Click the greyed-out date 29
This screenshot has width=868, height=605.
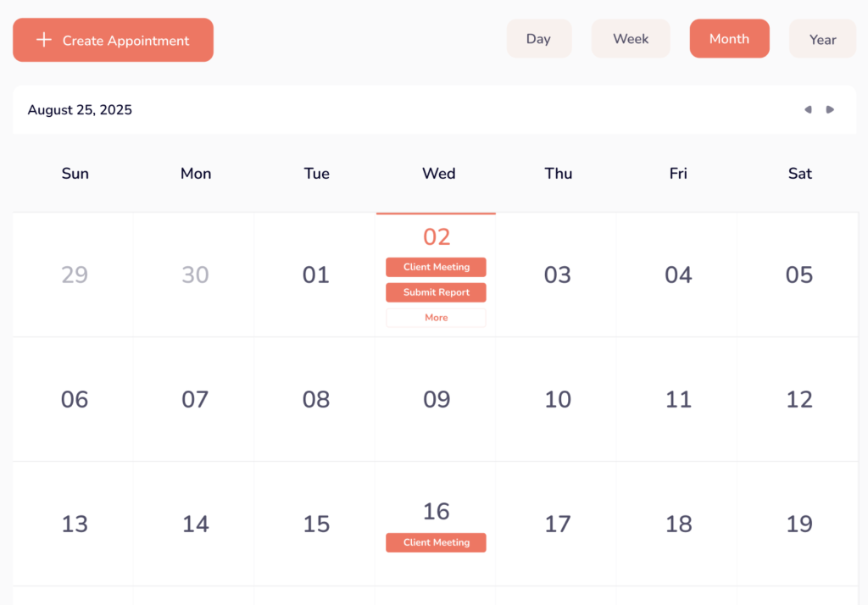pyautogui.click(x=75, y=275)
